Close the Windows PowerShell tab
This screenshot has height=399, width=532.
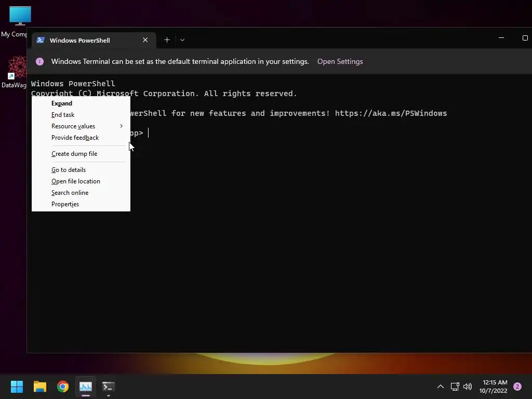pyautogui.click(x=145, y=40)
